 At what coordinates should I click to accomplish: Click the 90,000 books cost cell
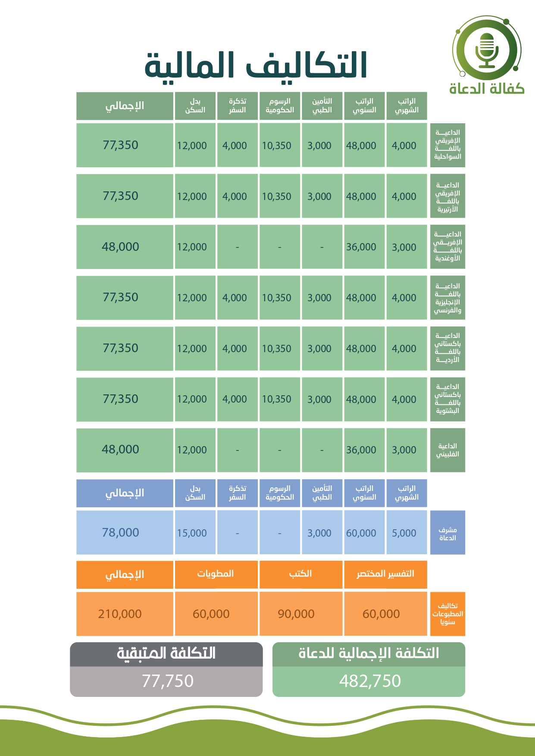300,614
